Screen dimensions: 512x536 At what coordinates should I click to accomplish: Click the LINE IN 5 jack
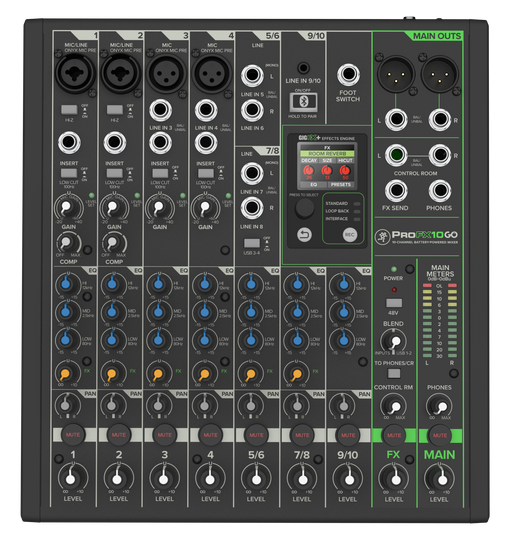coord(252,75)
